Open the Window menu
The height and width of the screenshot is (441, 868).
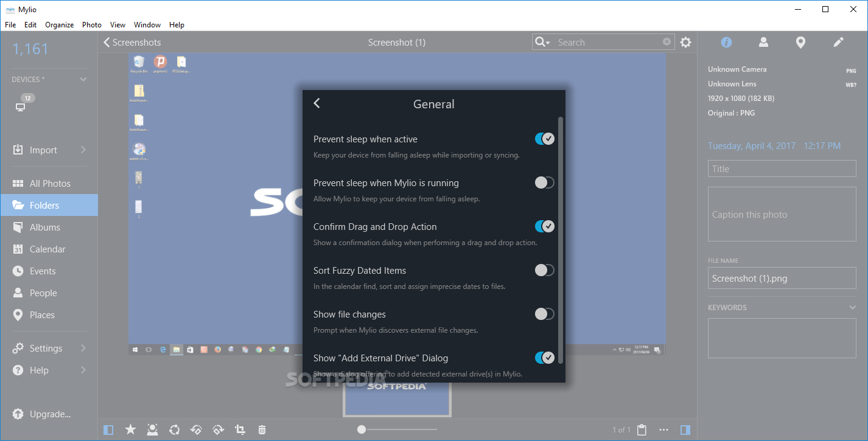147,25
